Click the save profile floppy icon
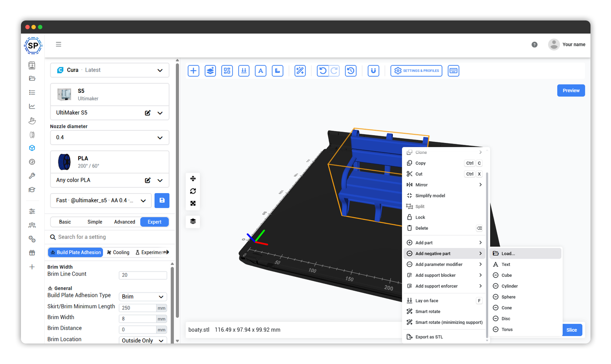Viewport: 611px width, 364px height. pyautogui.click(x=162, y=201)
